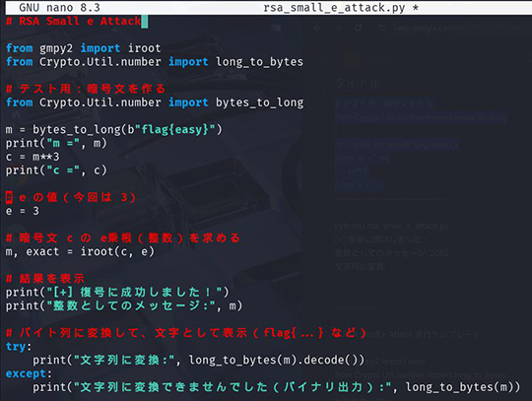Click the '# 結果を表示' comment

tap(44, 279)
